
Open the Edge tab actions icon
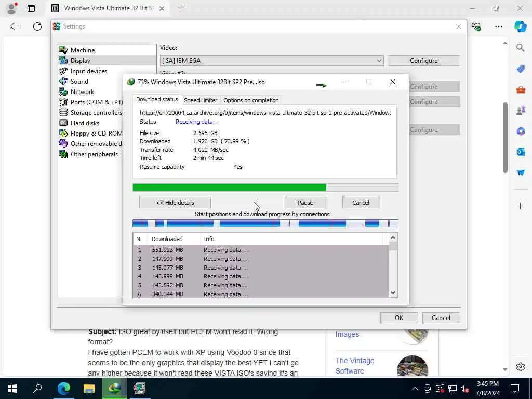31,8
